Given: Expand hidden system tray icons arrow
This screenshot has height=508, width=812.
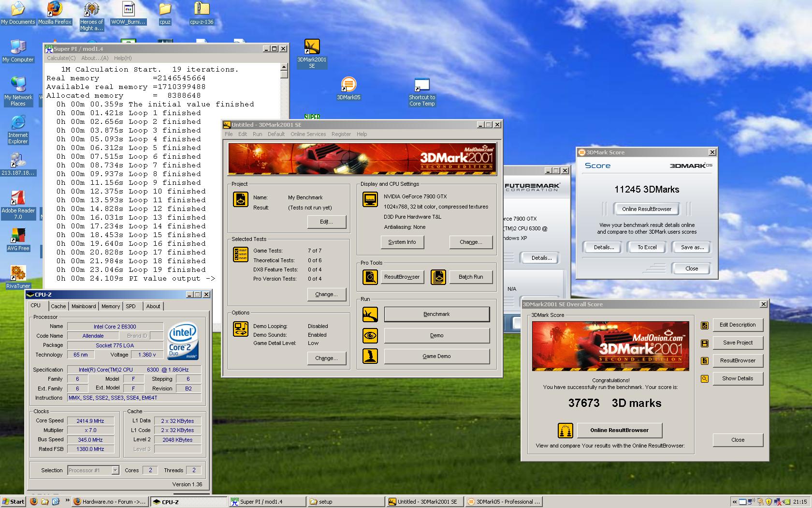Looking at the screenshot, I should pos(735,502).
